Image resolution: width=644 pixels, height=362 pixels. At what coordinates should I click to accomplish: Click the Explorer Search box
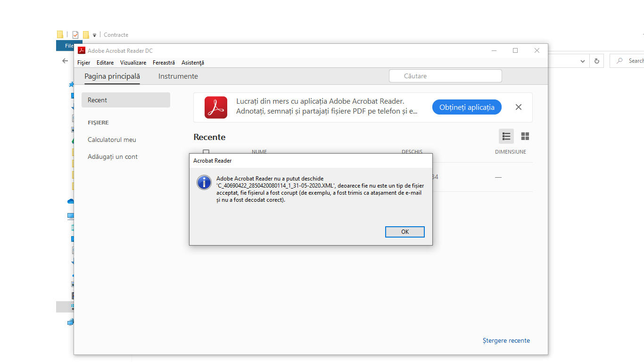pos(627,61)
